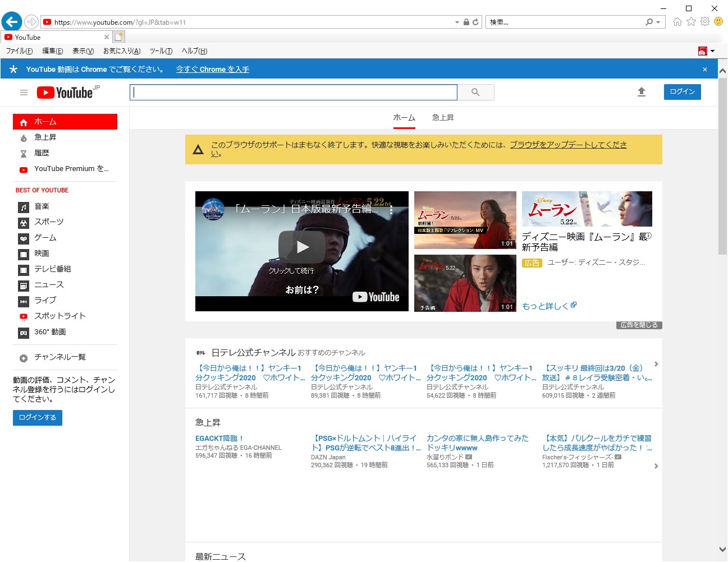Viewport: 728px width, 562px height.
Task: Open 映画 channel in sidebar
Action: (x=65, y=254)
